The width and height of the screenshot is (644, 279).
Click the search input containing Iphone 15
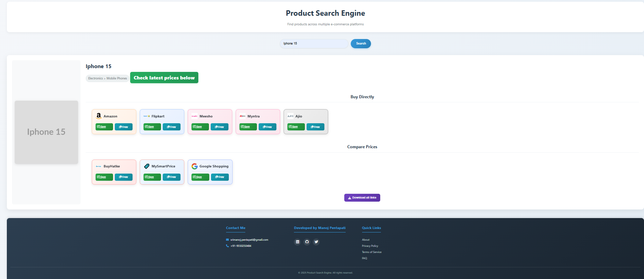tap(314, 43)
